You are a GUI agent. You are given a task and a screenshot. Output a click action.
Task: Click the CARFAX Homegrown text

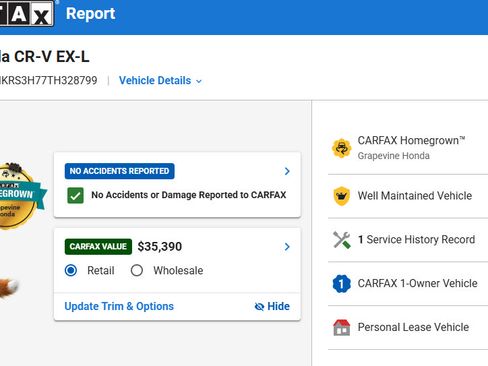411,140
